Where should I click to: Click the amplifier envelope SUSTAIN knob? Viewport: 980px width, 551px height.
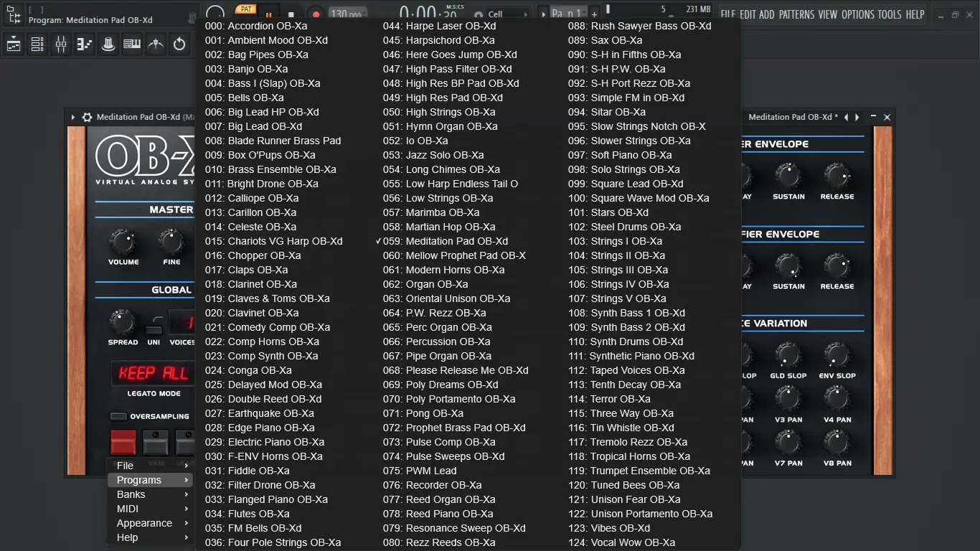pyautogui.click(x=788, y=265)
